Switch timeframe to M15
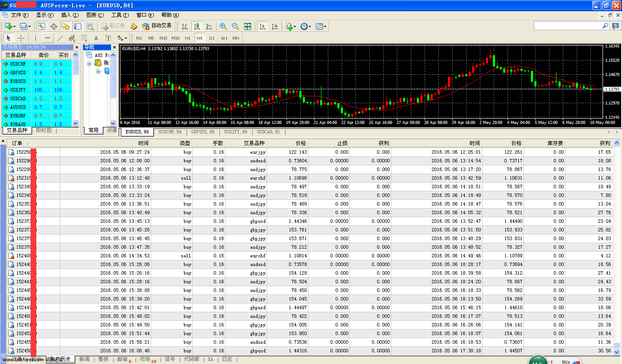622x364 pixels. (x=163, y=38)
